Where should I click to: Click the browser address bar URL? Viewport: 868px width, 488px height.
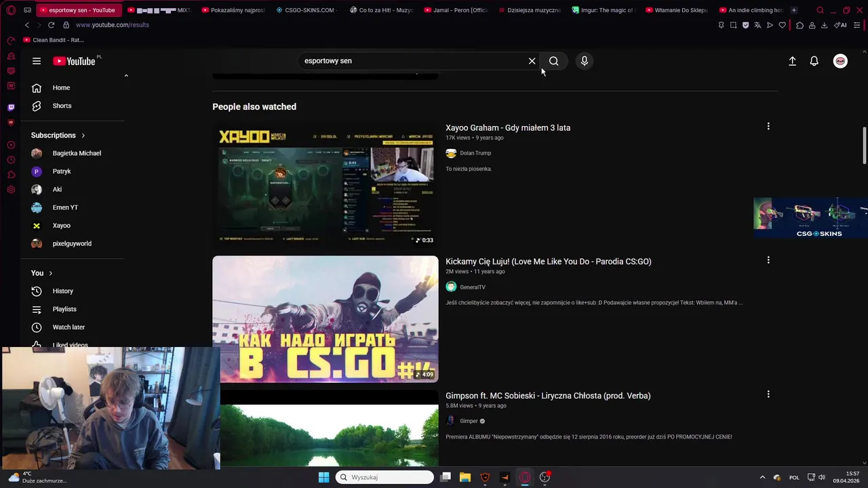(x=113, y=25)
